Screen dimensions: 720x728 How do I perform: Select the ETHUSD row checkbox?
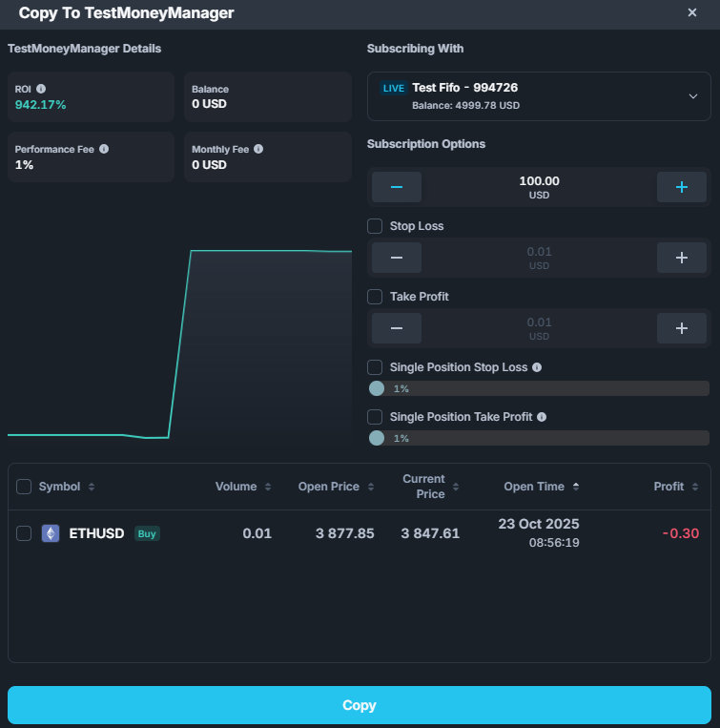tap(25, 533)
